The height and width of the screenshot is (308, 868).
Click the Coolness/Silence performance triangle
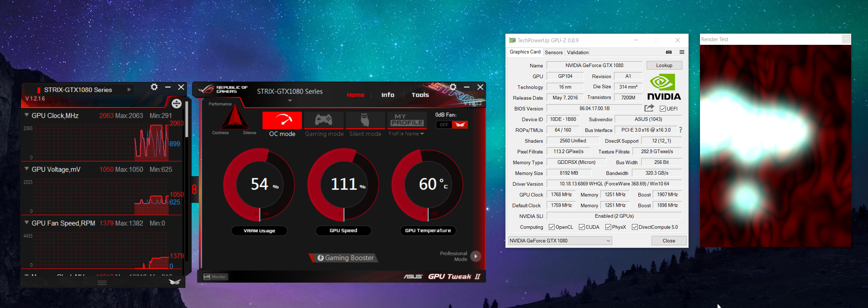[x=235, y=118]
